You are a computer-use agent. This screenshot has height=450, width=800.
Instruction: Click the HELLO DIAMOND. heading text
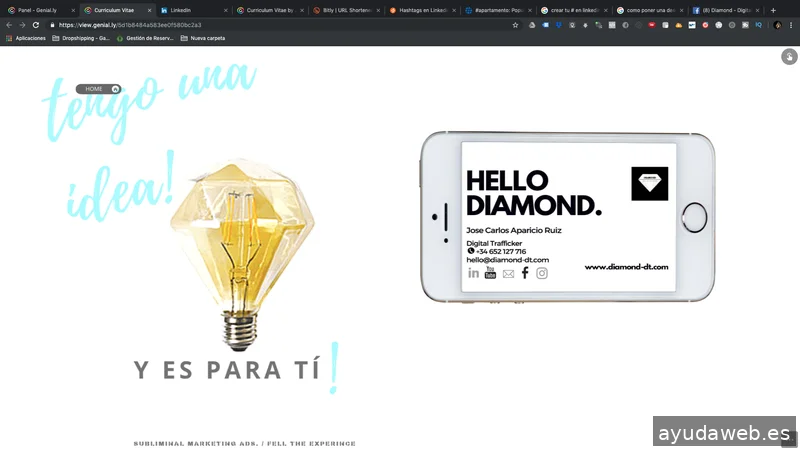click(534, 193)
